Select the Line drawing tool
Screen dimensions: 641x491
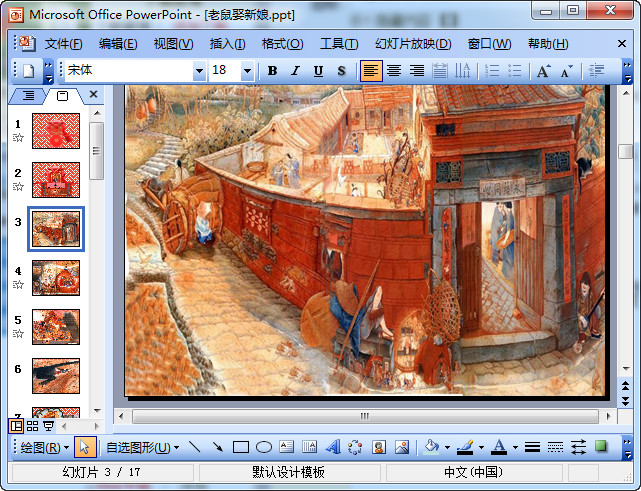(194, 447)
